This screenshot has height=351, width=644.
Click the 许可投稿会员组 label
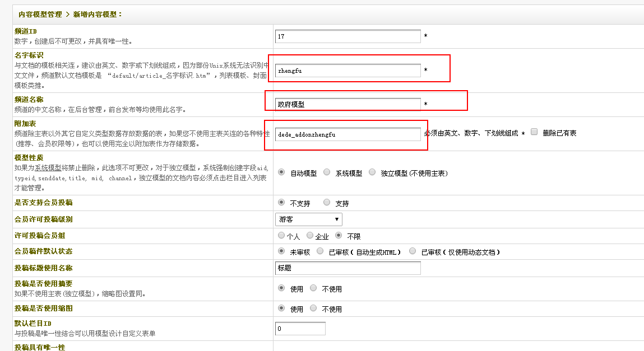[x=40, y=236]
